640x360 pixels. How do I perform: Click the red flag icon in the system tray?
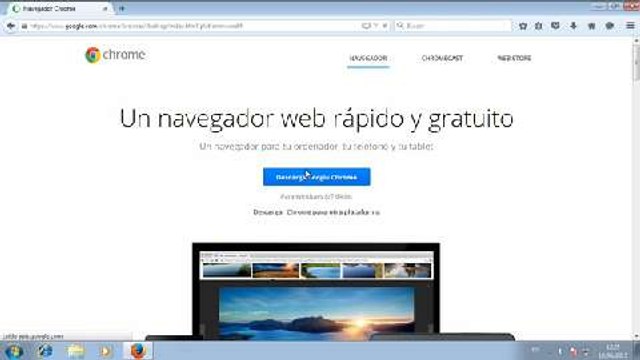tap(573, 351)
